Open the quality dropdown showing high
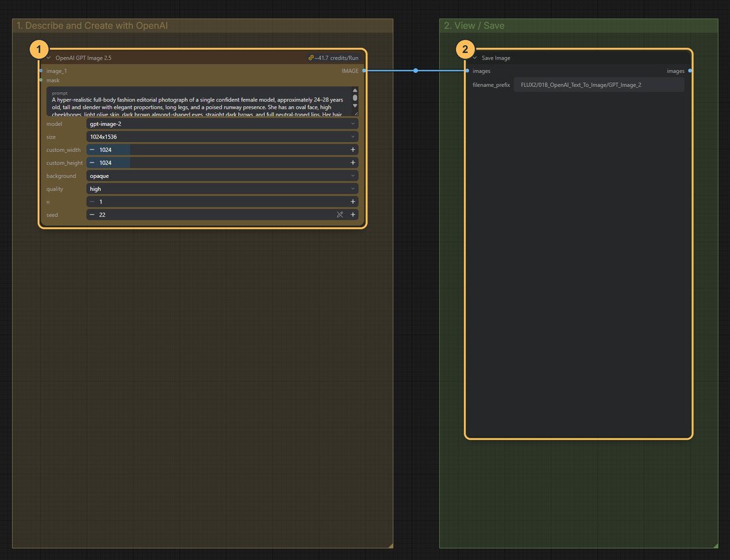The height and width of the screenshot is (560, 730). 222,189
